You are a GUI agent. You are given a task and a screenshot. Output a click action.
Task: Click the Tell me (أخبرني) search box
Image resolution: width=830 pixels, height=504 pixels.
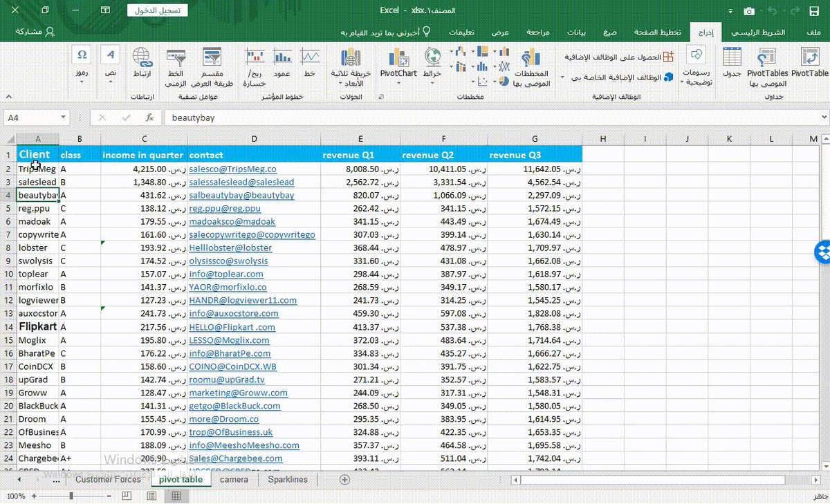[x=385, y=32]
